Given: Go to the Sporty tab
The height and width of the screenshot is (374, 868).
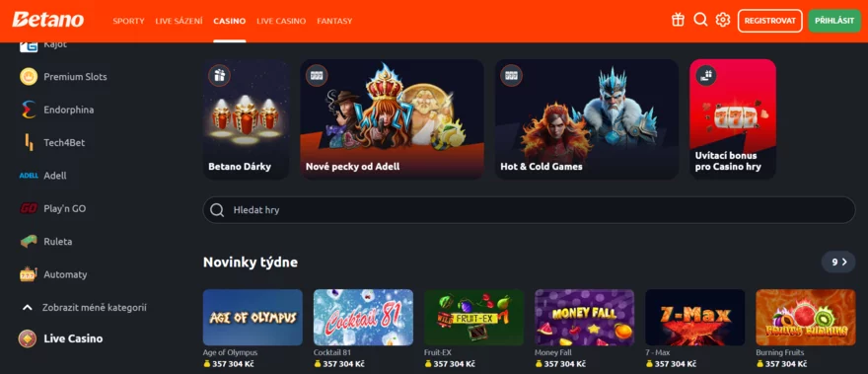Looking at the screenshot, I should [128, 21].
